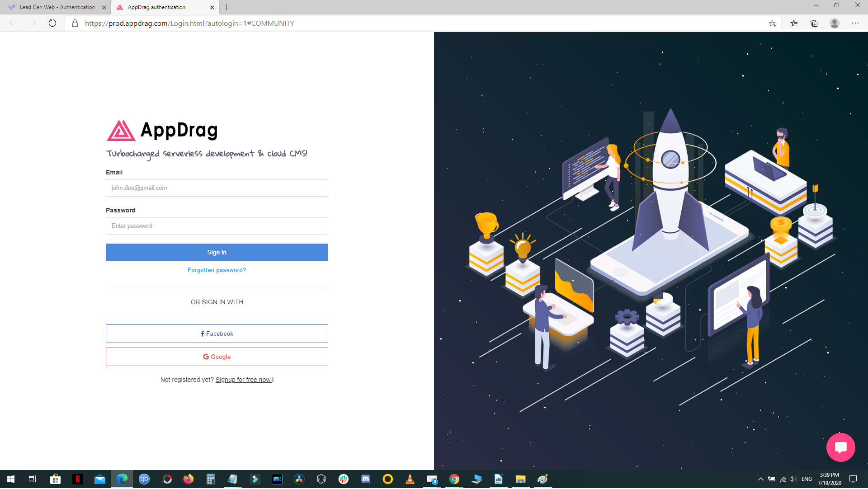Click the Edge icon in taskbar
This screenshot has width=868, height=489.
(122, 480)
